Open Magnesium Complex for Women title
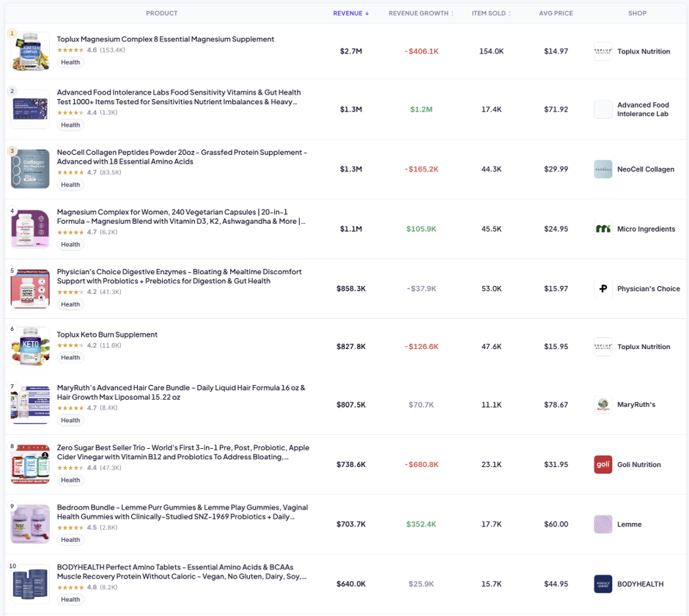Image resolution: width=689 pixels, height=616 pixels. pyautogui.click(x=181, y=217)
